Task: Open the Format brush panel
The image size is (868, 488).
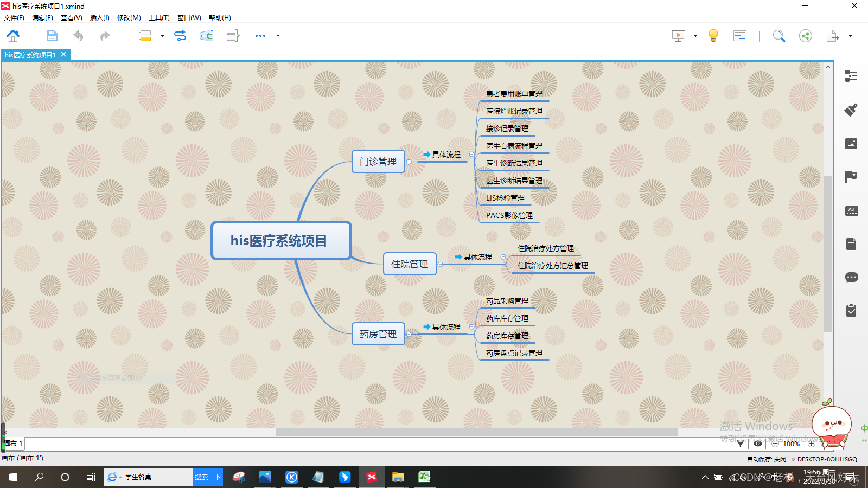Action: (x=851, y=110)
